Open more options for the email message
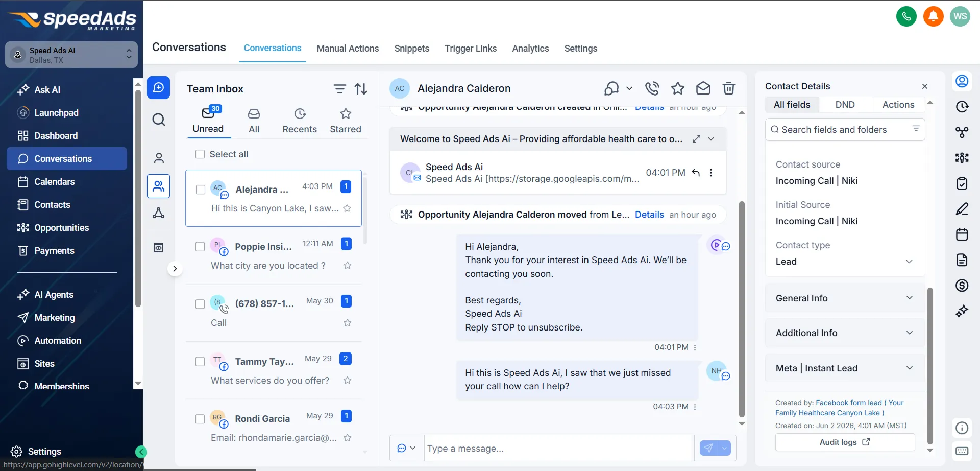Viewport: 980px width, 471px height. pyautogui.click(x=711, y=173)
